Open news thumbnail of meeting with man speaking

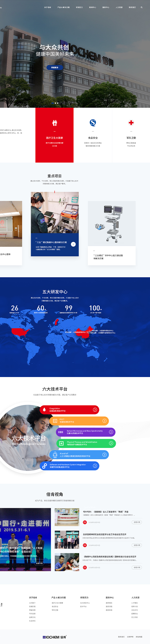pos(67,562)
